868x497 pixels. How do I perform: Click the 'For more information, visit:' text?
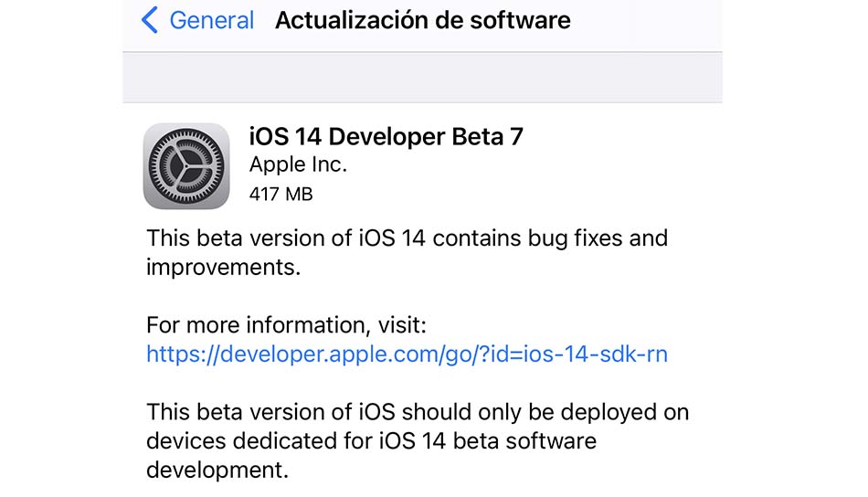(286, 325)
